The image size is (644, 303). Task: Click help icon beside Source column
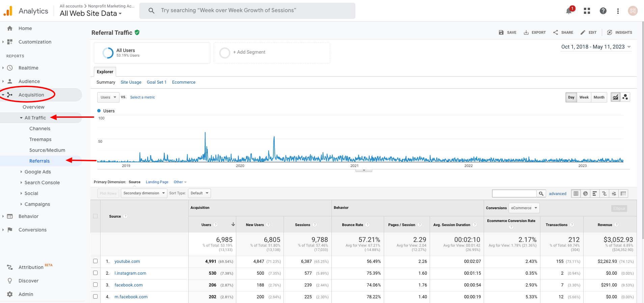[125, 216]
